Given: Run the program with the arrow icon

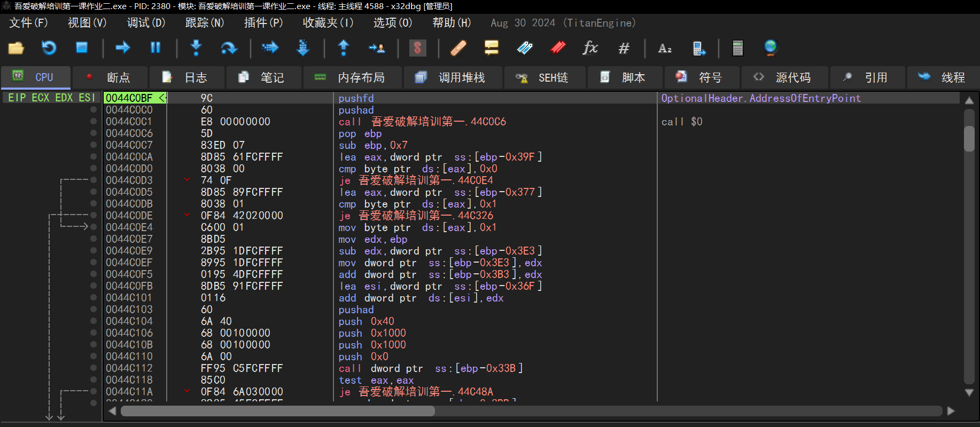Looking at the screenshot, I should coord(123,48).
